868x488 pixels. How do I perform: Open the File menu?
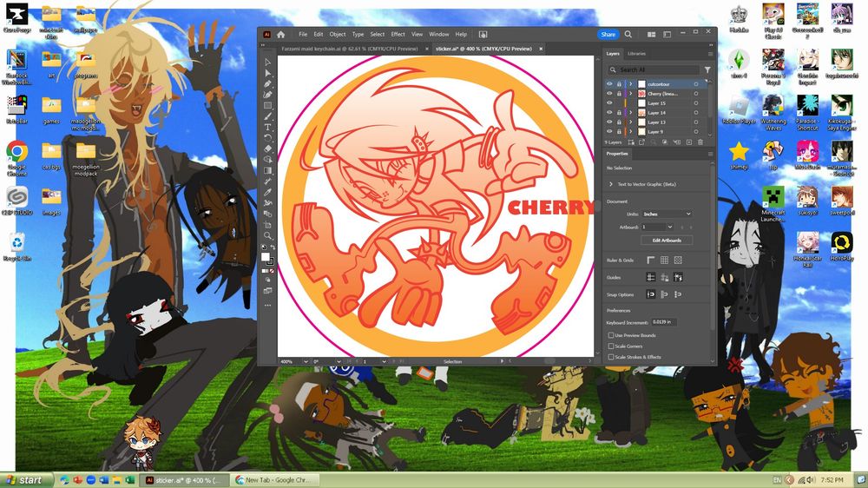303,35
